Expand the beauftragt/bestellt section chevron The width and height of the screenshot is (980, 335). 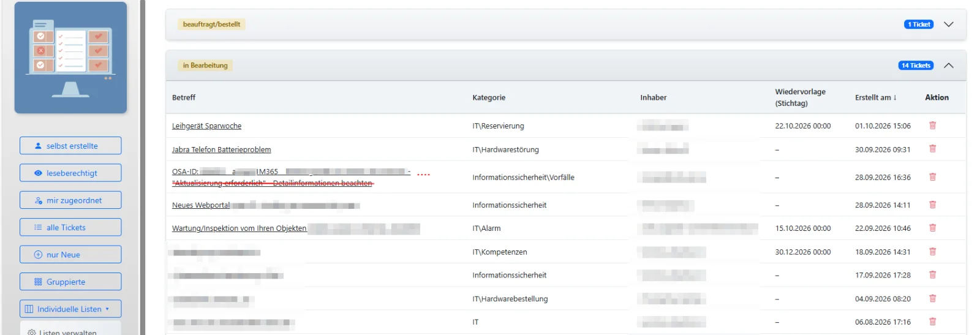pos(948,24)
